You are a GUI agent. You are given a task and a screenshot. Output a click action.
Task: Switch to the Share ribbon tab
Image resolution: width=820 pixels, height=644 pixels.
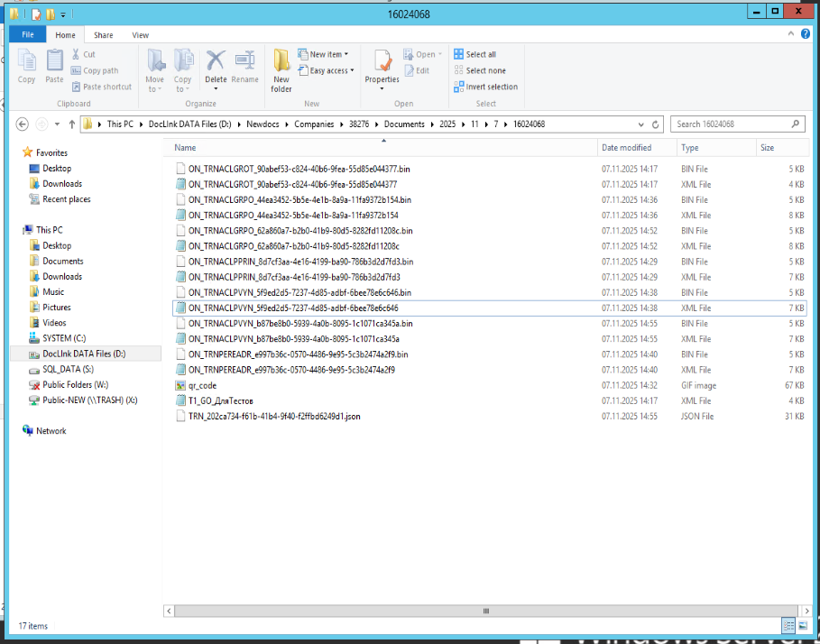[103, 35]
